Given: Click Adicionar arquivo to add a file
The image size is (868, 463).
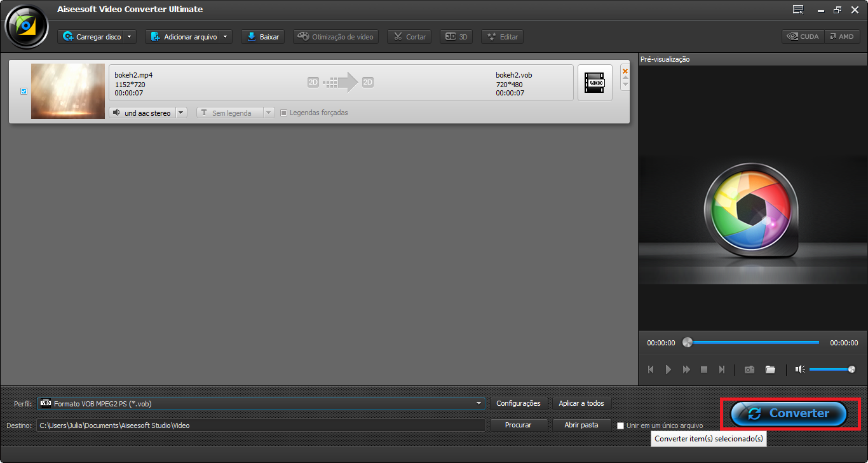Looking at the screenshot, I should [x=184, y=36].
